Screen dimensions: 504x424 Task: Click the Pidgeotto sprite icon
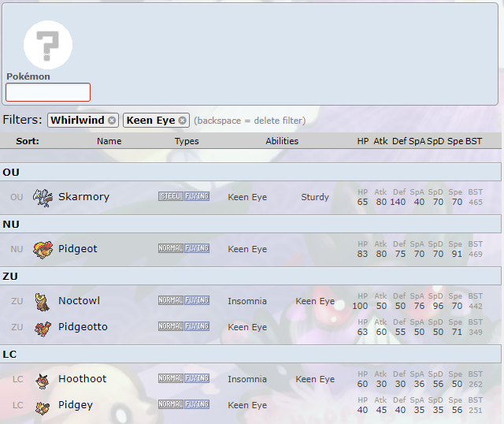click(x=43, y=328)
